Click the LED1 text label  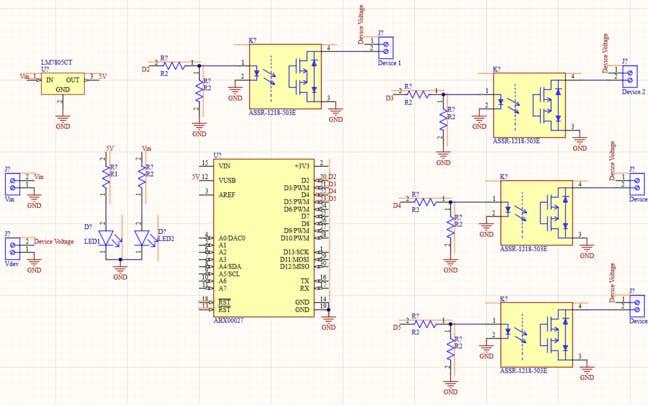pyautogui.click(x=92, y=241)
